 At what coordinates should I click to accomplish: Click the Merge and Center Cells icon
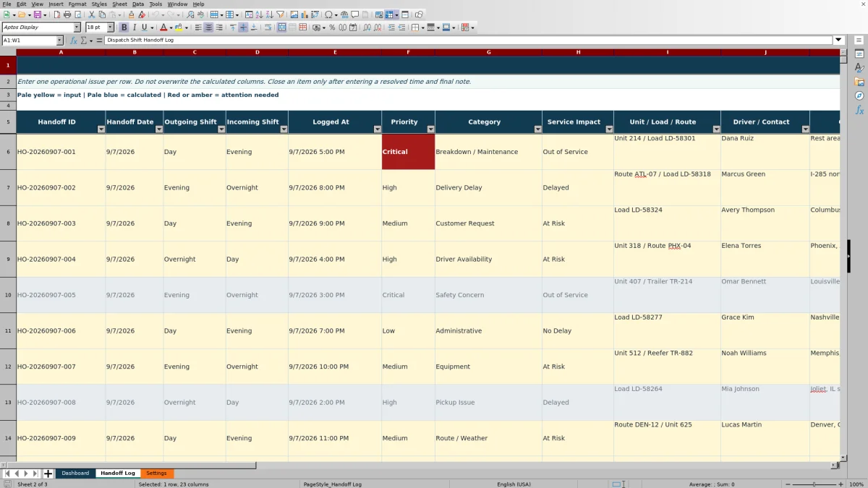click(281, 27)
